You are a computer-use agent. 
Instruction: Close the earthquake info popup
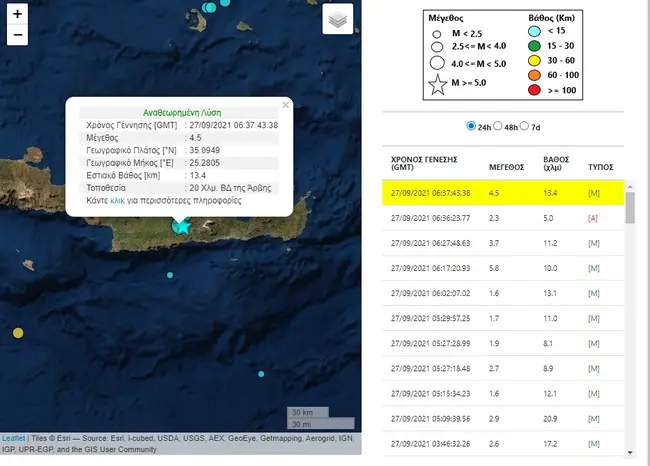pos(285,104)
